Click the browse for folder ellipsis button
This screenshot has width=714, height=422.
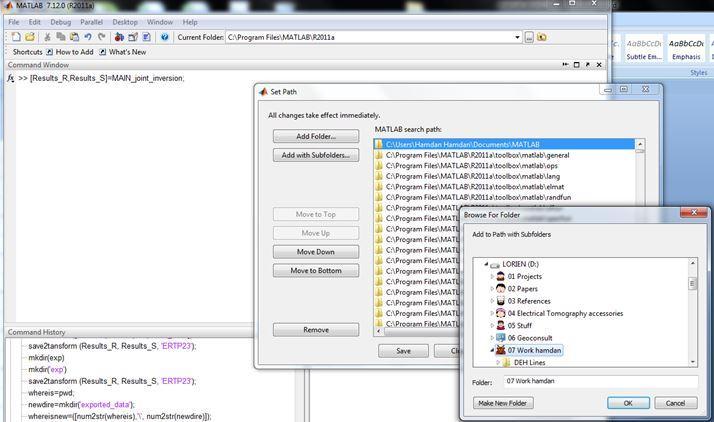click(x=529, y=37)
